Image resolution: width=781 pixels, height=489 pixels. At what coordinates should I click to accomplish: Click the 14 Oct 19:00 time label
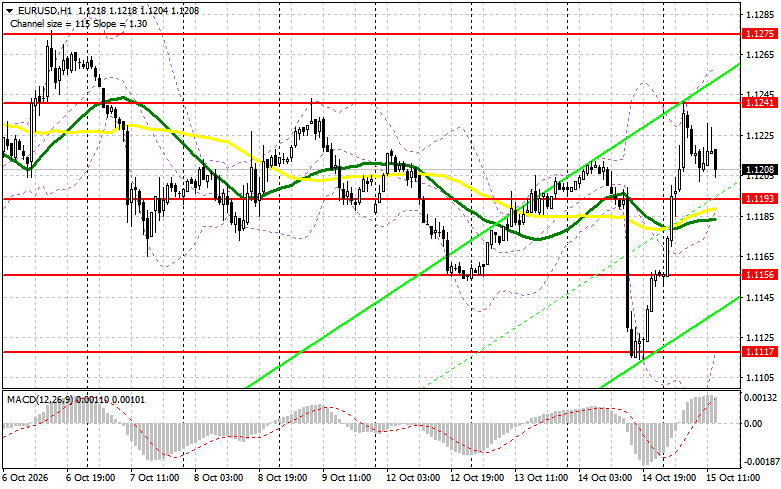pos(669,478)
